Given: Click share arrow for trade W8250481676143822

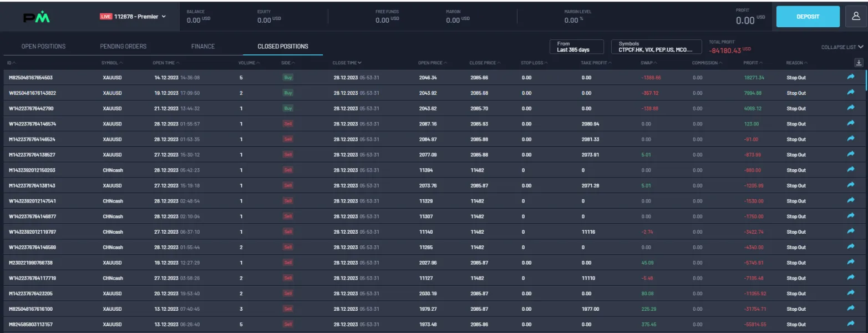Looking at the screenshot, I should (851, 93).
